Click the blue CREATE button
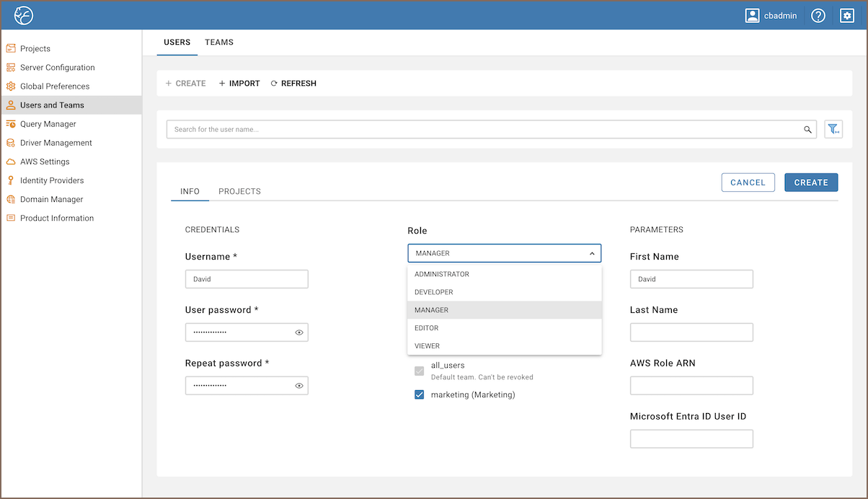Viewport: 868px width, 499px height. 811,182
